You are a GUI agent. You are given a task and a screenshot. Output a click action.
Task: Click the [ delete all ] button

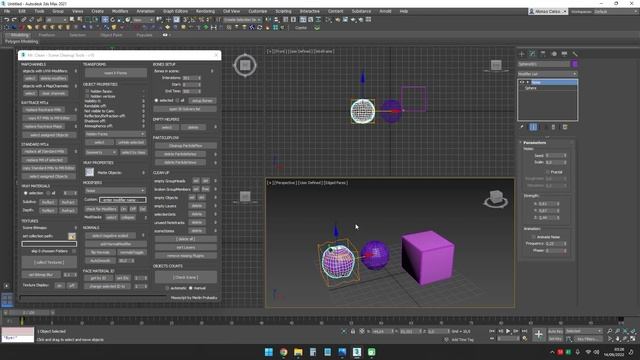pyautogui.click(x=186, y=239)
